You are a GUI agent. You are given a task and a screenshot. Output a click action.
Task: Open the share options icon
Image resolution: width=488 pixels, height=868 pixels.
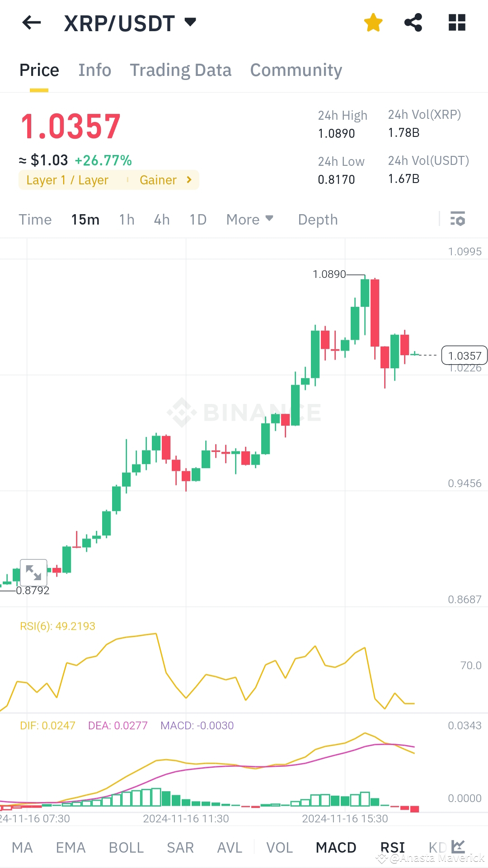(x=413, y=22)
